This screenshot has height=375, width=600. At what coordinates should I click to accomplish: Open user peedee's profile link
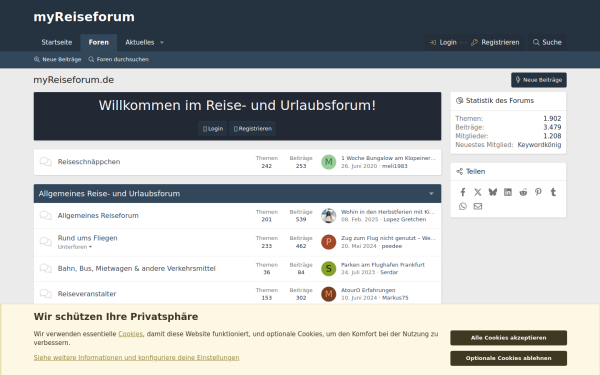[x=391, y=246]
